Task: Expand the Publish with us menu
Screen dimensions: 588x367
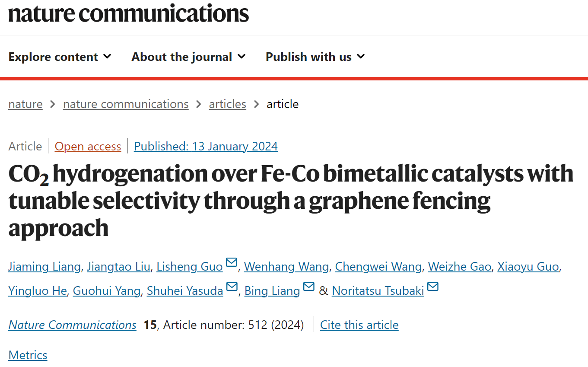Action: point(315,57)
